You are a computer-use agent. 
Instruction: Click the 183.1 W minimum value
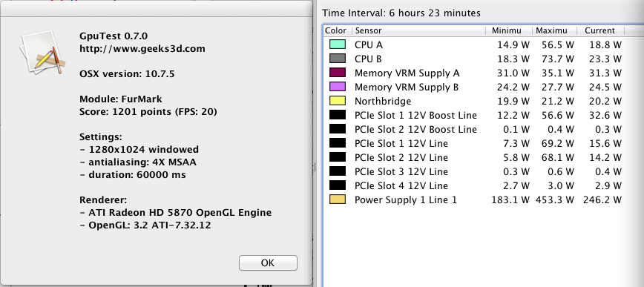point(510,200)
